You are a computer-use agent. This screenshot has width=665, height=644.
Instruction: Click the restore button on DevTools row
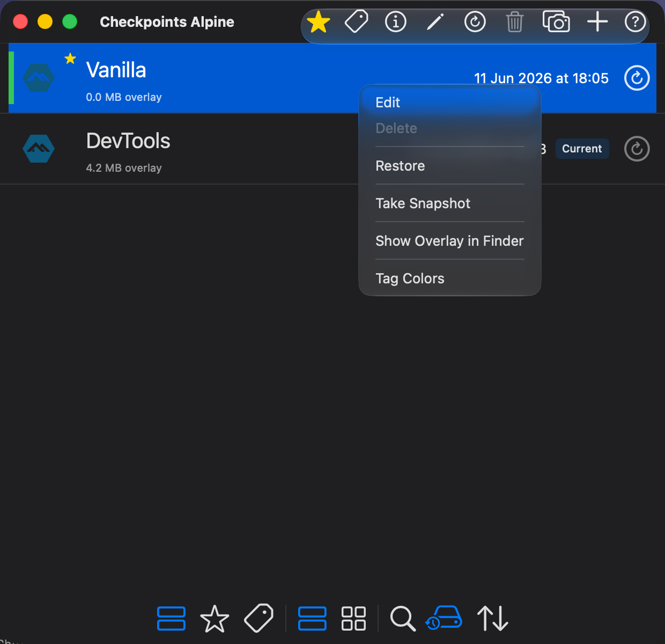tap(637, 149)
